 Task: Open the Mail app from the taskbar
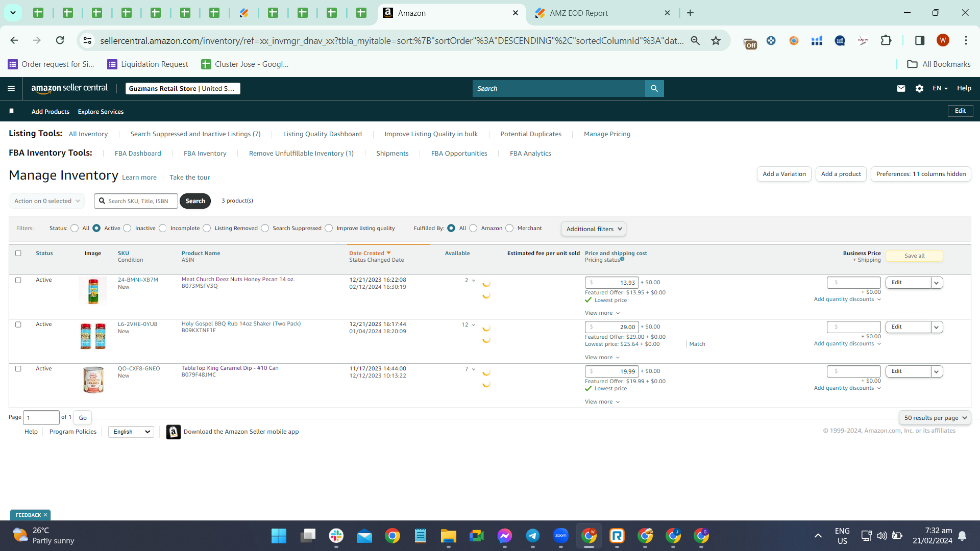(x=364, y=536)
